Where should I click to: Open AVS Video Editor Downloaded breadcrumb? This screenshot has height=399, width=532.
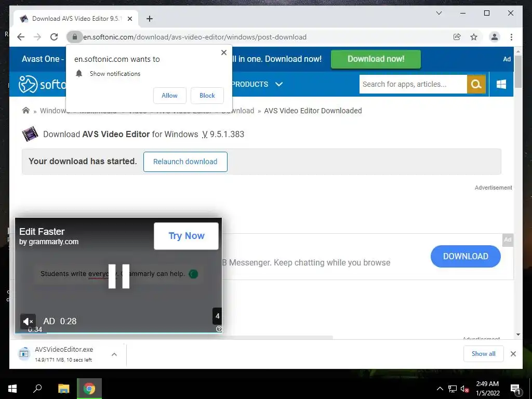(313, 111)
